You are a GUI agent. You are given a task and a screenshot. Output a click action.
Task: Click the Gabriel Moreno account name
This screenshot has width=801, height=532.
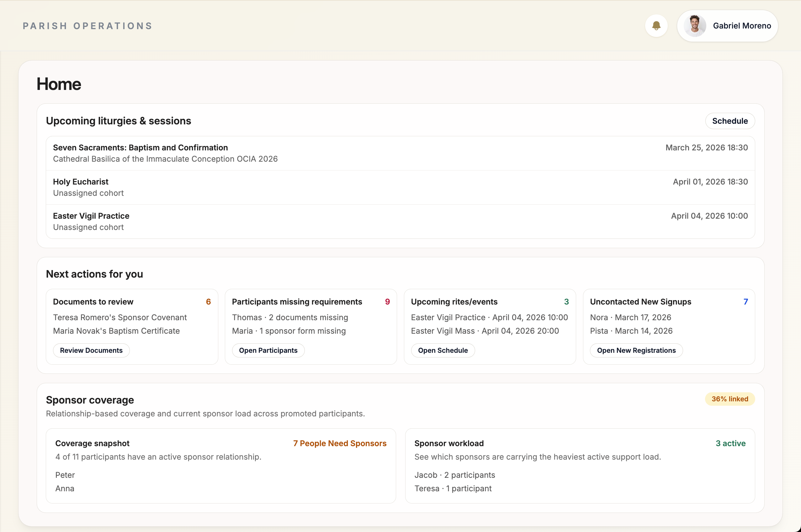(x=742, y=26)
